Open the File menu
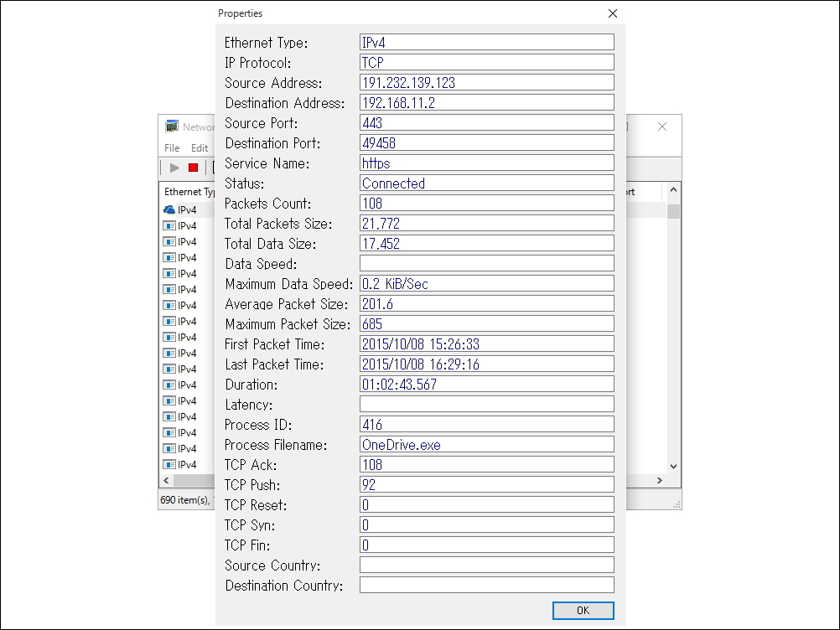 point(172,148)
